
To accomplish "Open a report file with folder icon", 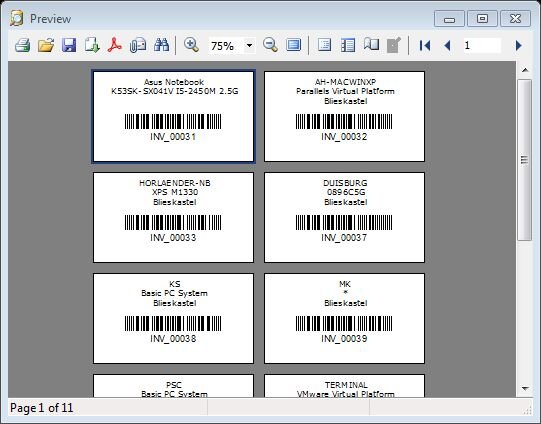I will [x=46, y=45].
